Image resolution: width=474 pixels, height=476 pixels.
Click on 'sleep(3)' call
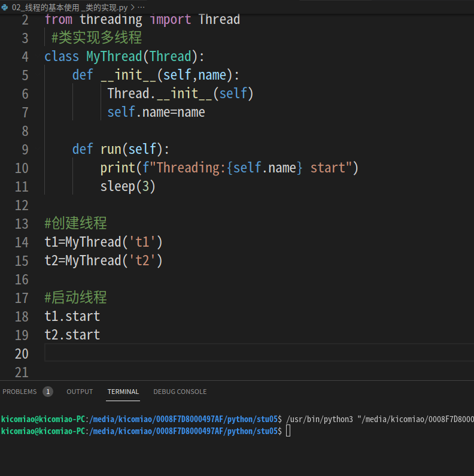click(127, 186)
